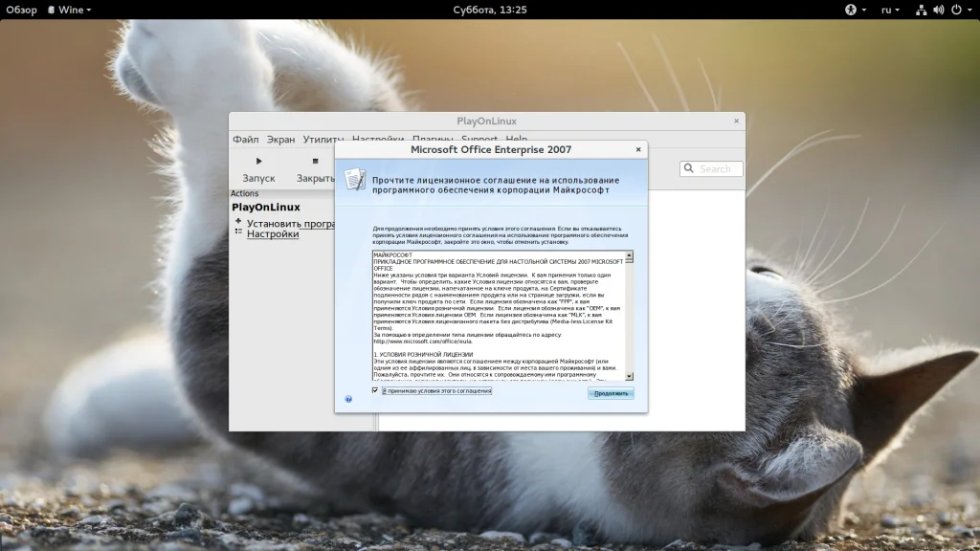Uncheck the 'Я принимаю условия' checkbox
Viewport: 980px width, 551px height.
pos(375,390)
